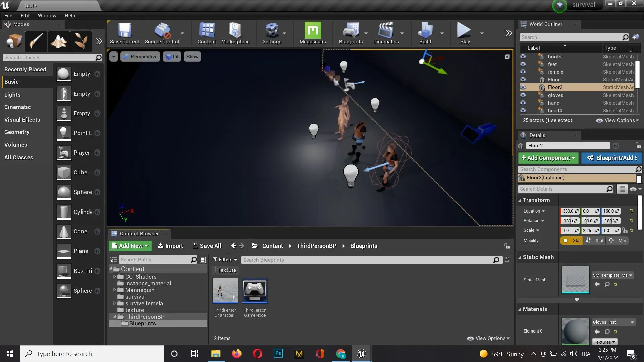
Task: Expand the survival content folder
Action: coord(115,297)
